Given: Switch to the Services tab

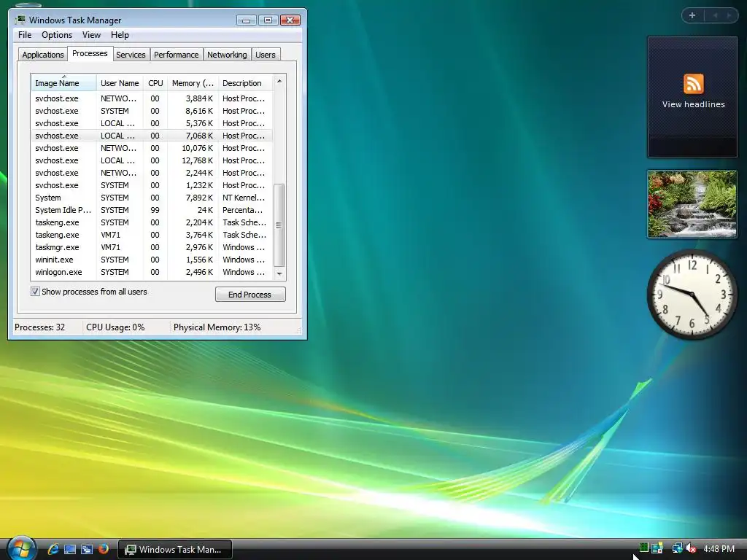Looking at the screenshot, I should (131, 55).
